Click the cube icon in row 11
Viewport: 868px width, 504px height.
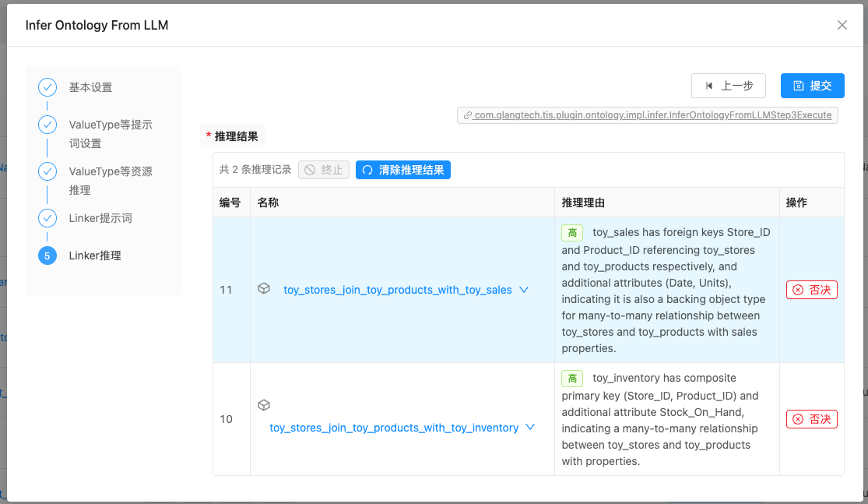[x=264, y=288]
